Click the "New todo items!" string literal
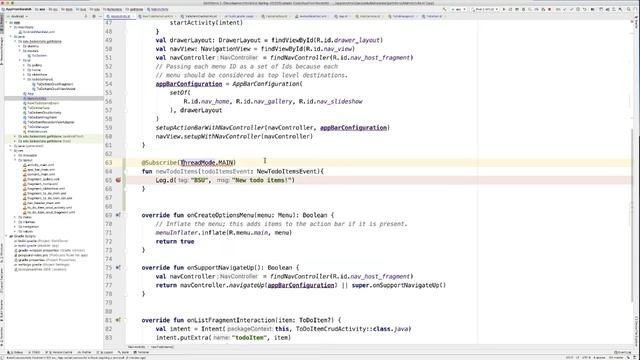 [263, 180]
